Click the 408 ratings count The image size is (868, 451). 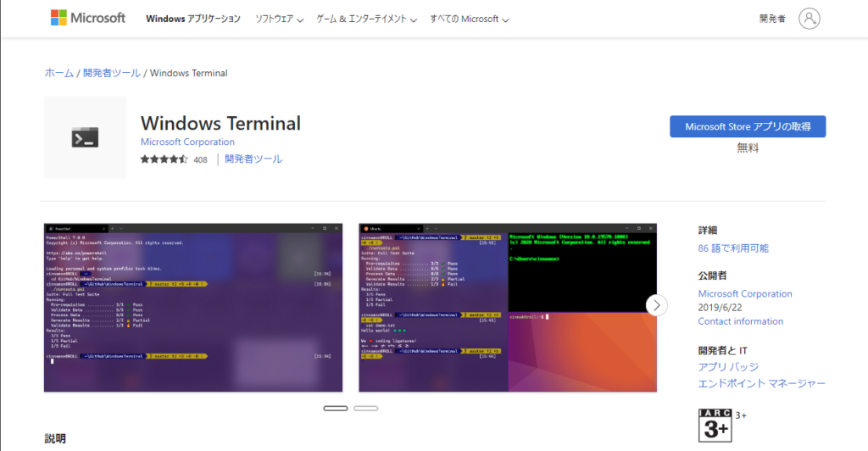[x=200, y=160]
